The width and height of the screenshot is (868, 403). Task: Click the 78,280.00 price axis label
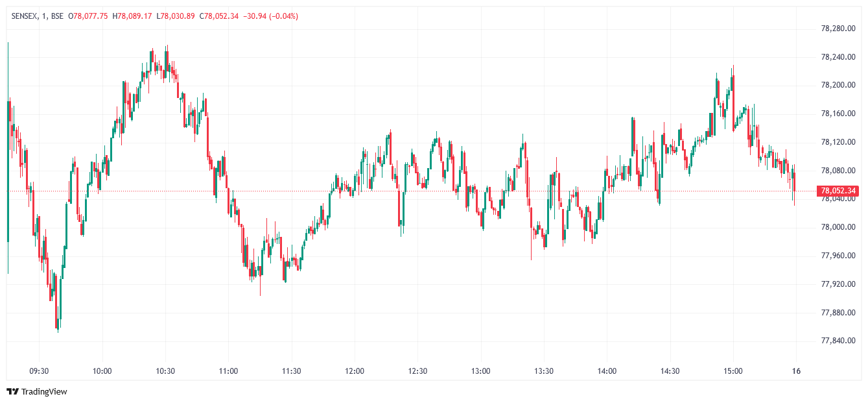coord(838,29)
